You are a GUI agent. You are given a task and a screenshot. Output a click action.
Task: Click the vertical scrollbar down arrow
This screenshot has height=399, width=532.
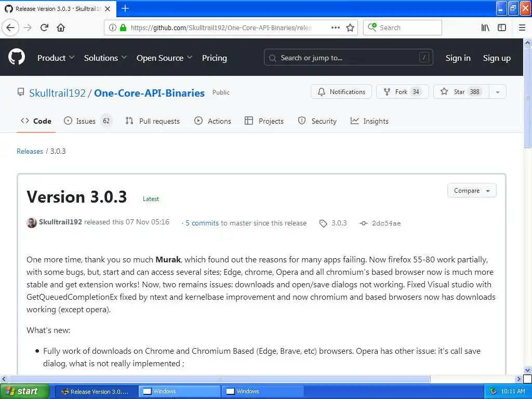[x=528, y=370]
